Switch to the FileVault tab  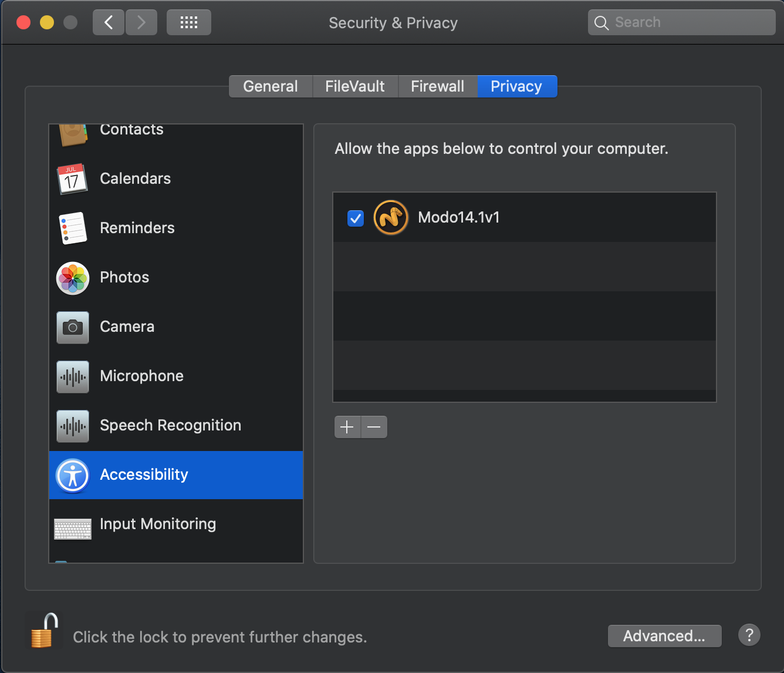[355, 86]
